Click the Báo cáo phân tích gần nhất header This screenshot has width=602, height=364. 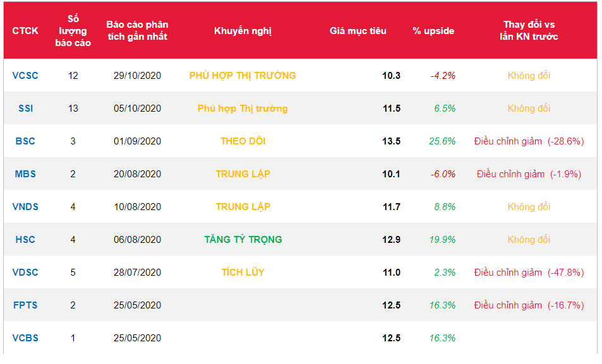point(137,31)
